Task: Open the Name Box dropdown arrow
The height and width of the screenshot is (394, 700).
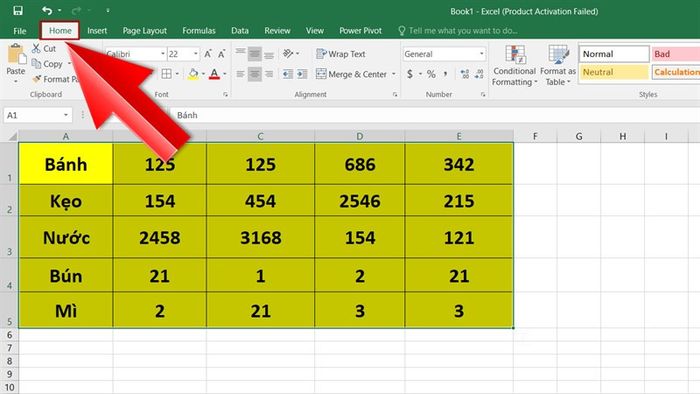Action: point(66,115)
